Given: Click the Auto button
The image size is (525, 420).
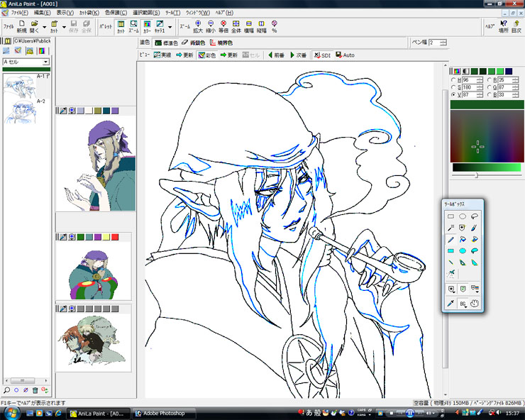Looking at the screenshot, I should (x=346, y=55).
